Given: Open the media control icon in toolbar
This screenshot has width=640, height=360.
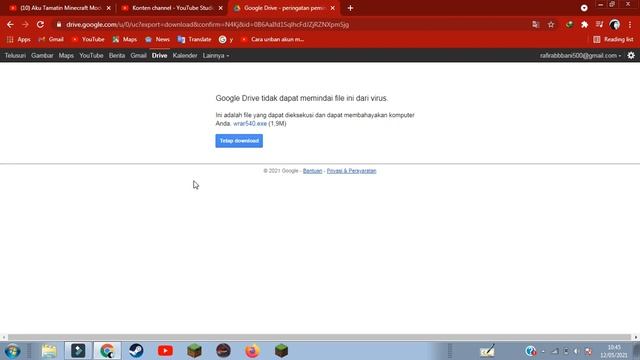Looking at the screenshot, I should coord(599,24).
